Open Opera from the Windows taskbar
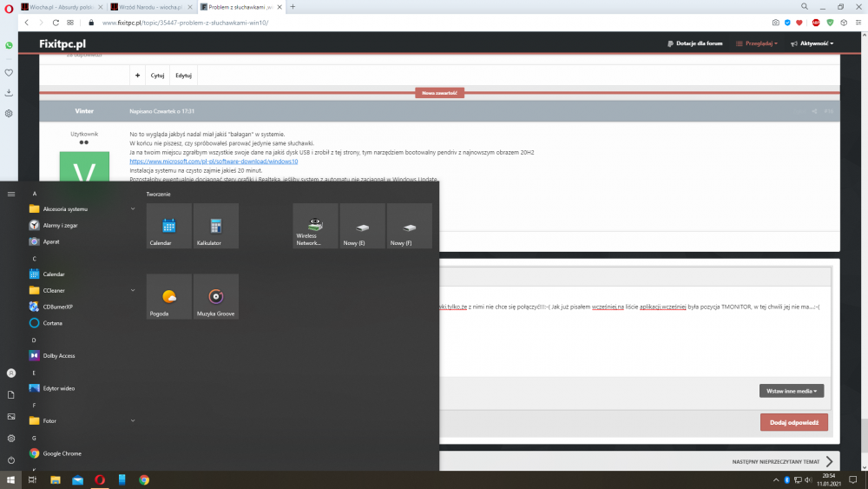This screenshot has height=489, width=868. coord(100,479)
